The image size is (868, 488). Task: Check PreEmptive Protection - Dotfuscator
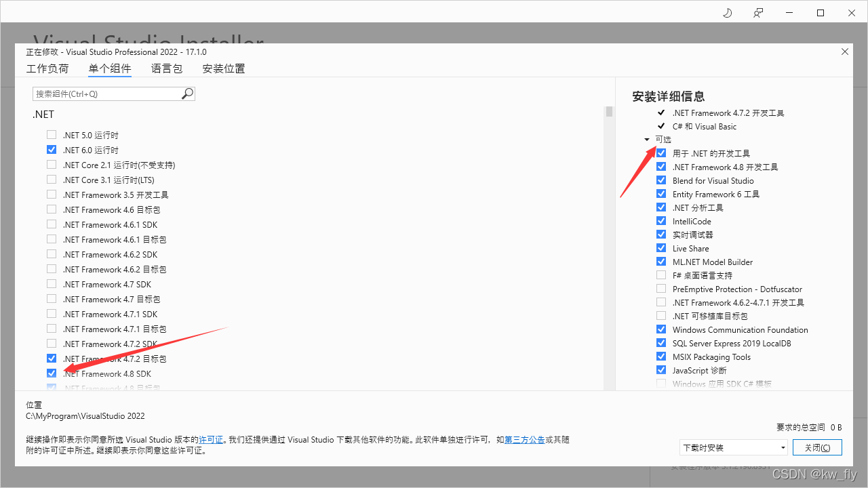[661, 289]
